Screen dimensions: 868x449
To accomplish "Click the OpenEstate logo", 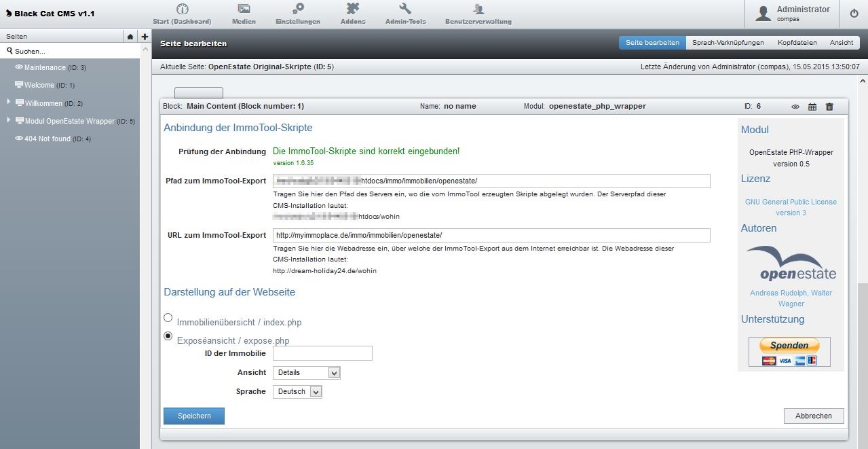I will coord(791,264).
